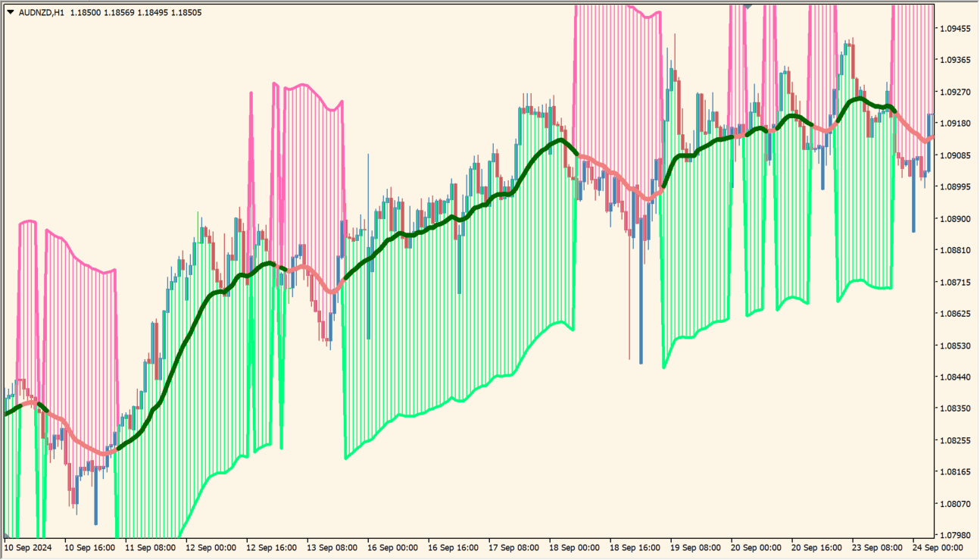This screenshot has height=560, width=980.
Task: Select the 1.08530 price axis label
Action: click(955, 346)
